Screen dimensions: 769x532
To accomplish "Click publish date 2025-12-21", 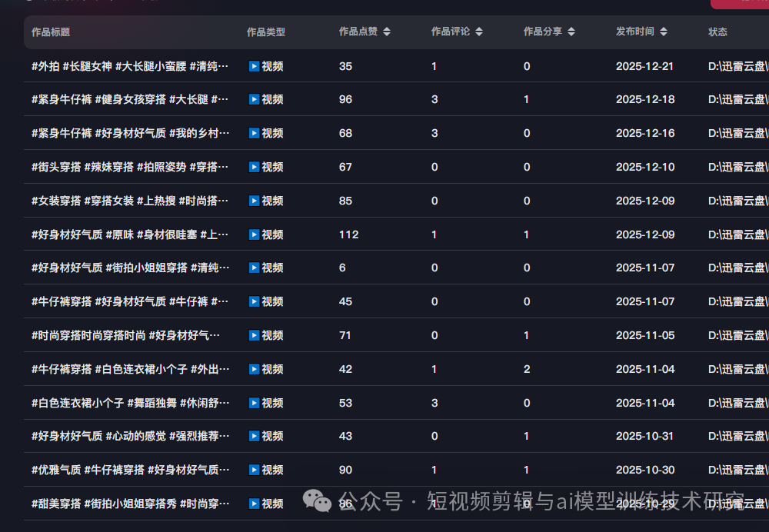I will click(645, 66).
